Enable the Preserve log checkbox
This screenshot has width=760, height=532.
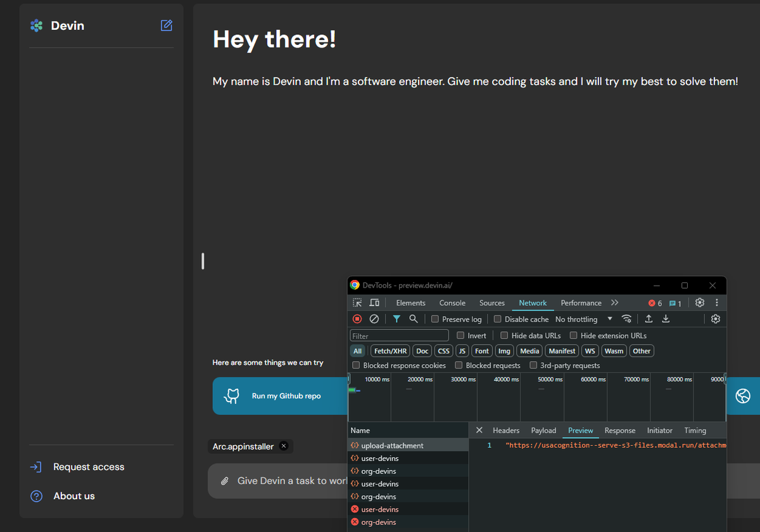(x=435, y=319)
